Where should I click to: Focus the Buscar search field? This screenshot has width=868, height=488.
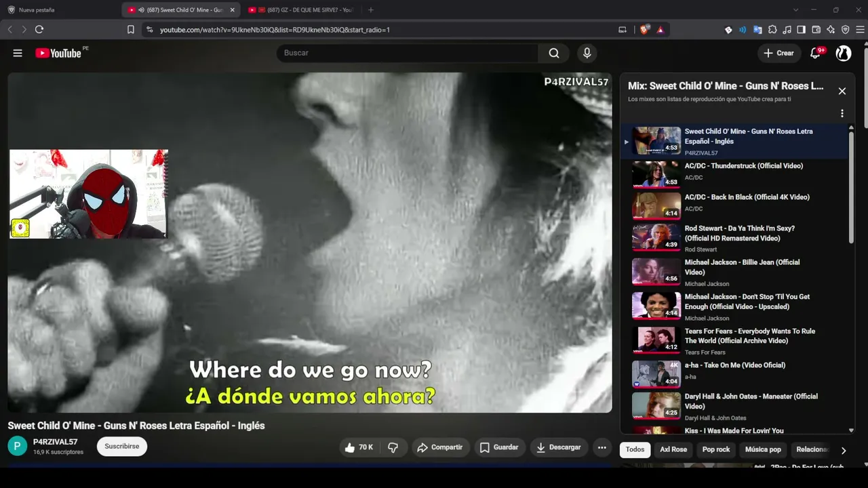pyautogui.click(x=407, y=53)
